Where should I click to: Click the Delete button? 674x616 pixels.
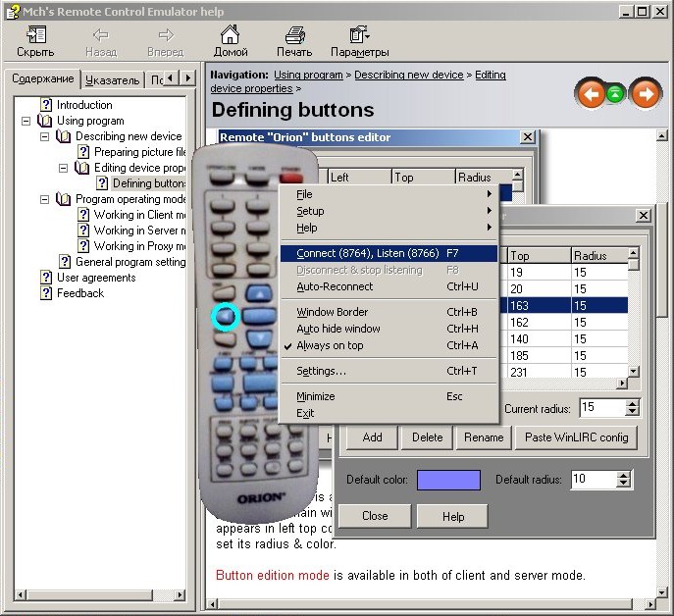point(428,437)
